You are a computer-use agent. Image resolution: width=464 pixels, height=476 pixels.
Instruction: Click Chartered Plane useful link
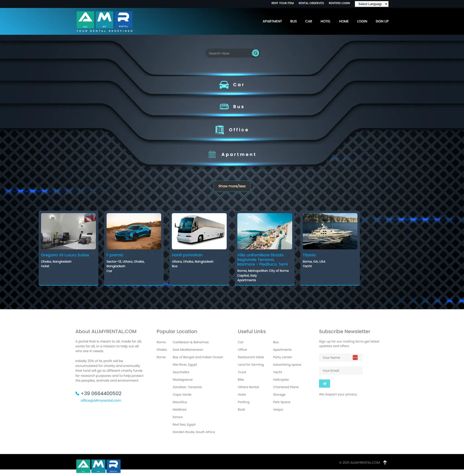pyautogui.click(x=286, y=387)
